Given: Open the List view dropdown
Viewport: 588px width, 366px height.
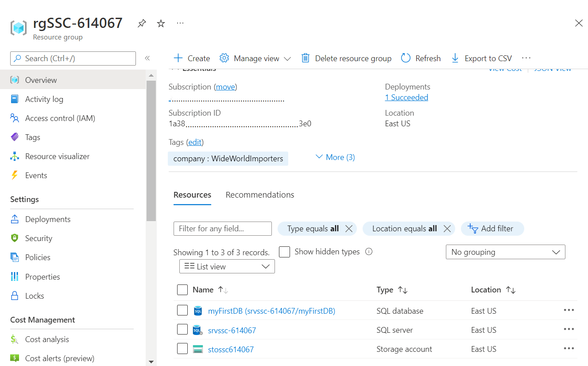Looking at the screenshot, I should tap(227, 266).
